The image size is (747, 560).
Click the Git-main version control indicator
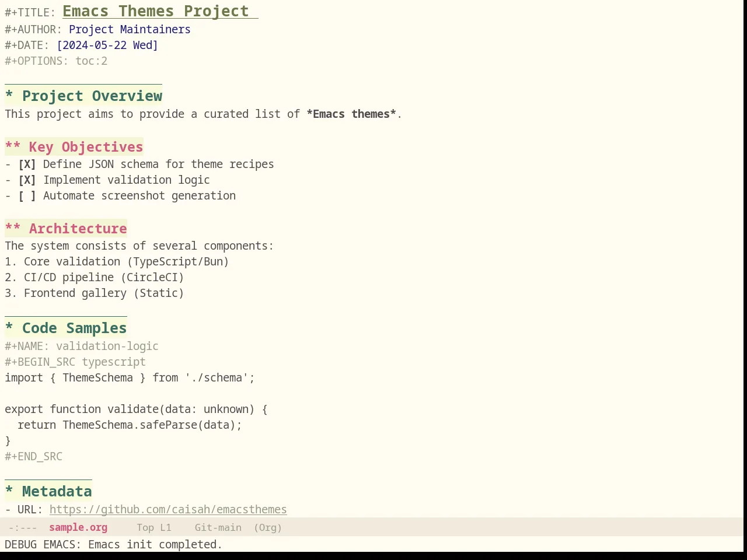tap(218, 527)
